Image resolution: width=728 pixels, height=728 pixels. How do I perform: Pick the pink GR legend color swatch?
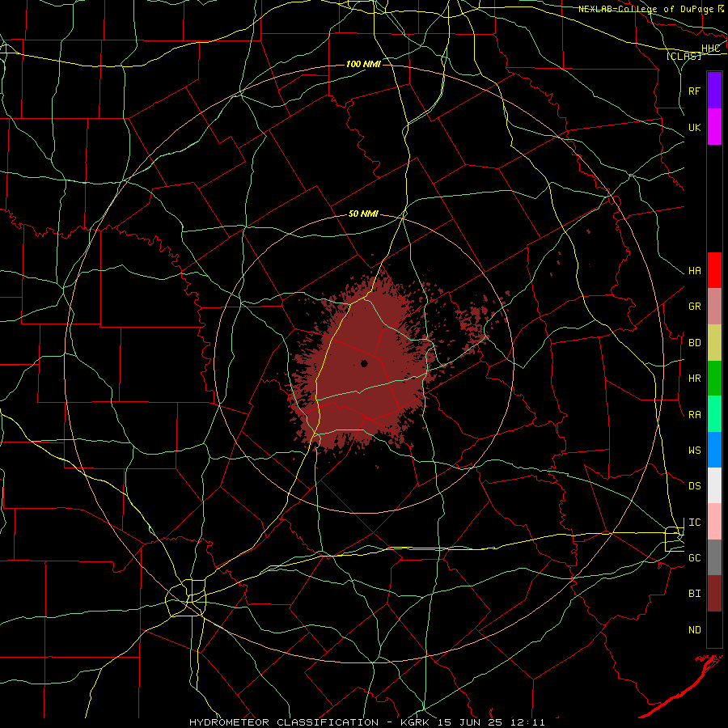pos(714,307)
